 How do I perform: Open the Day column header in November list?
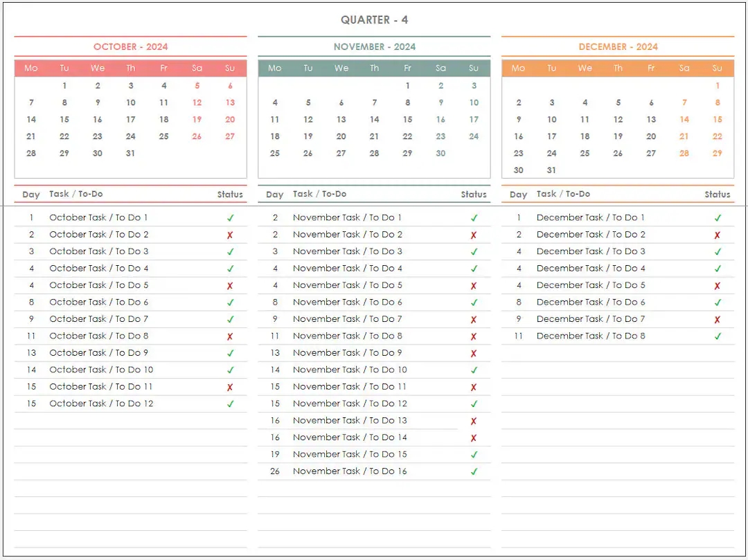pos(274,195)
